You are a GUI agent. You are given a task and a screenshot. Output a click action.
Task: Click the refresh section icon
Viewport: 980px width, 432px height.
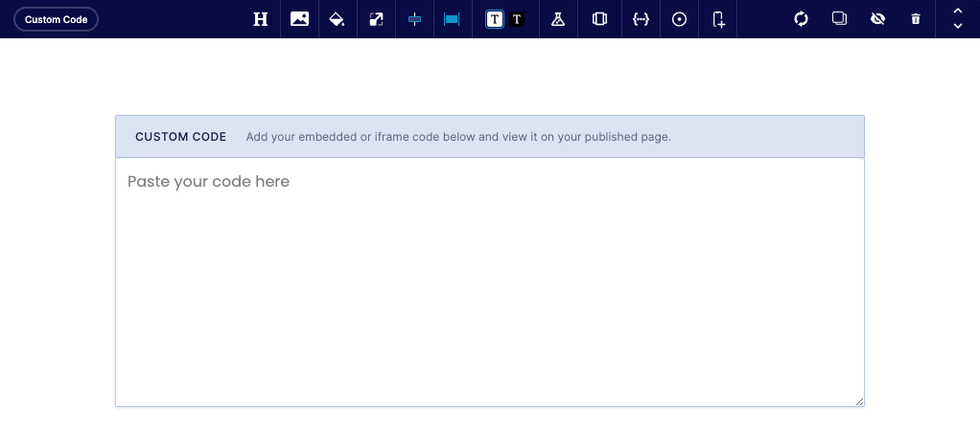tap(801, 19)
